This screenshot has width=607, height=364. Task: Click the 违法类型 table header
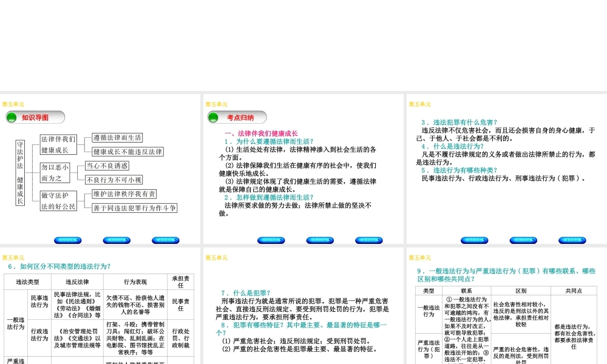[x=27, y=282]
